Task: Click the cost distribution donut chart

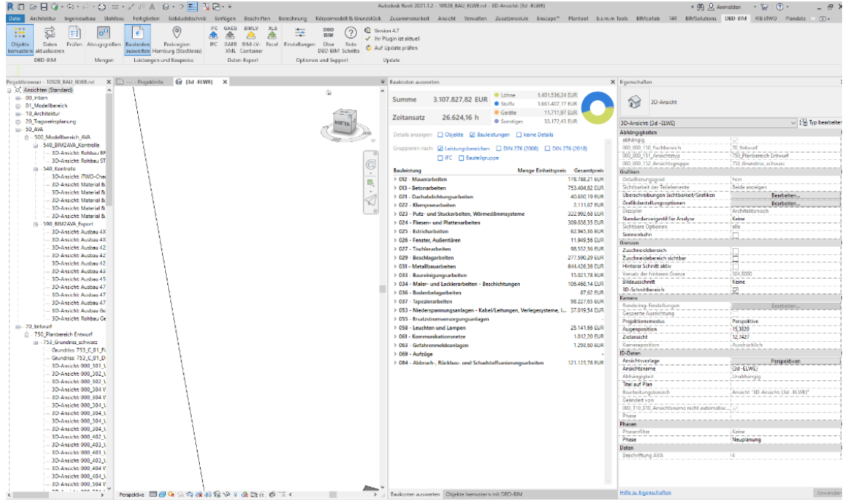Action: click(x=602, y=108)
